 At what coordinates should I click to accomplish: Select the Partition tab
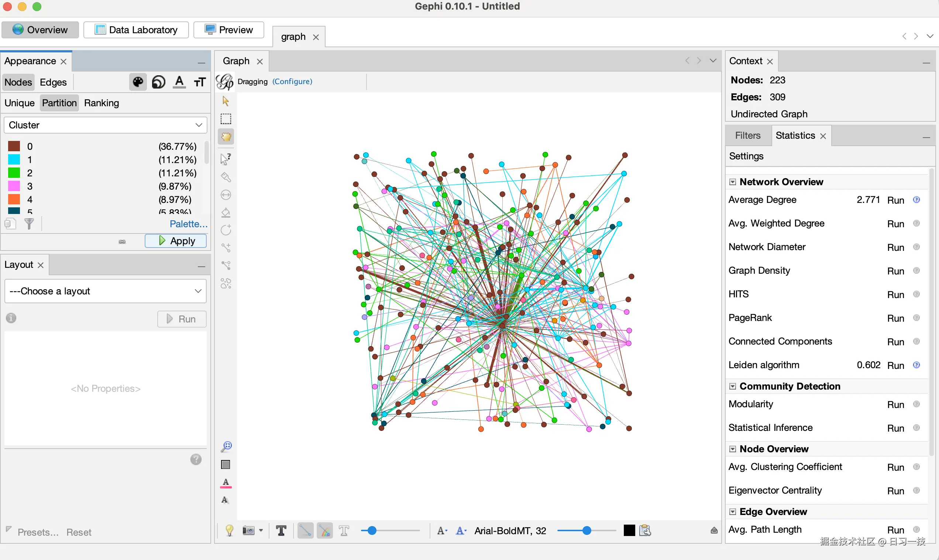[x=59, y=103]
